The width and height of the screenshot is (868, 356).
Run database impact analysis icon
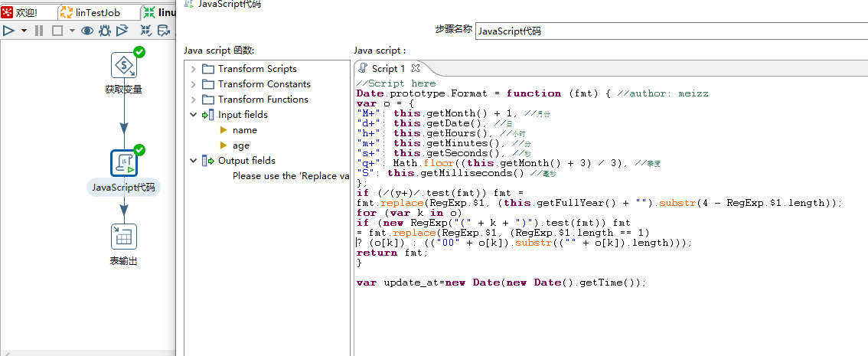coord(164,31)
